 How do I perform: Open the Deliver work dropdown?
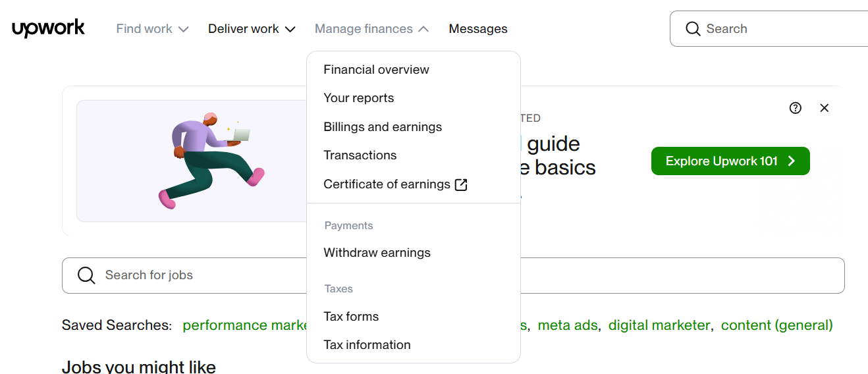tap(252, 29)
